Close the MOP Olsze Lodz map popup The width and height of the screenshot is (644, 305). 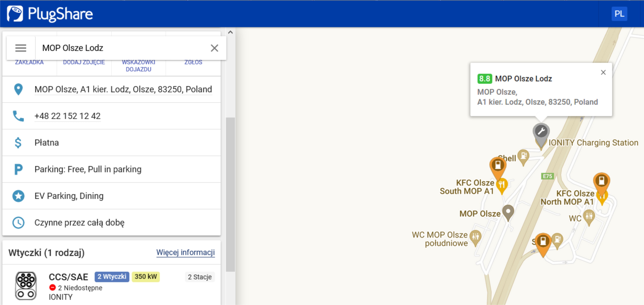pyautogui.click(x=603, y=72)
